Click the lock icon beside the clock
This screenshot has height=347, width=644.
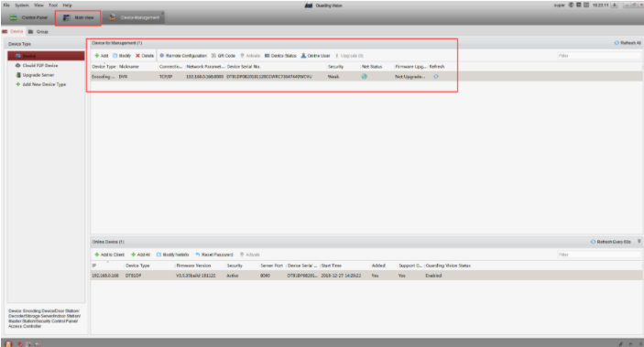[615, 5]
